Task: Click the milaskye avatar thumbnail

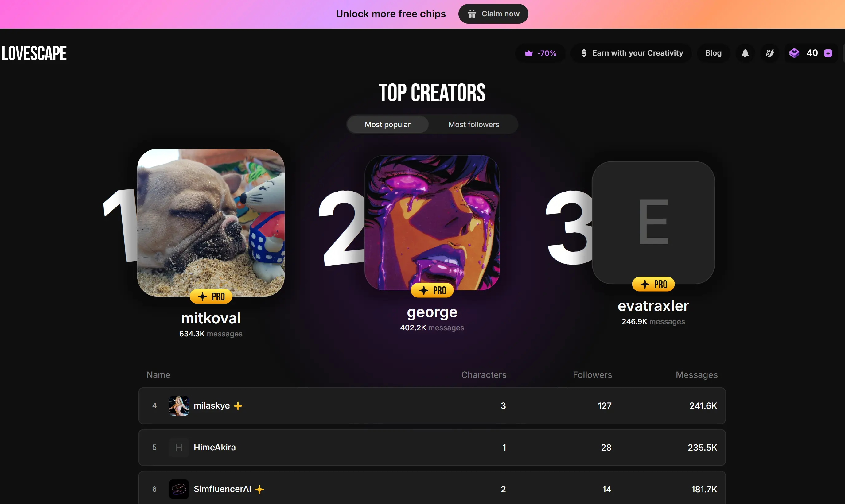Action: (179, 406)
